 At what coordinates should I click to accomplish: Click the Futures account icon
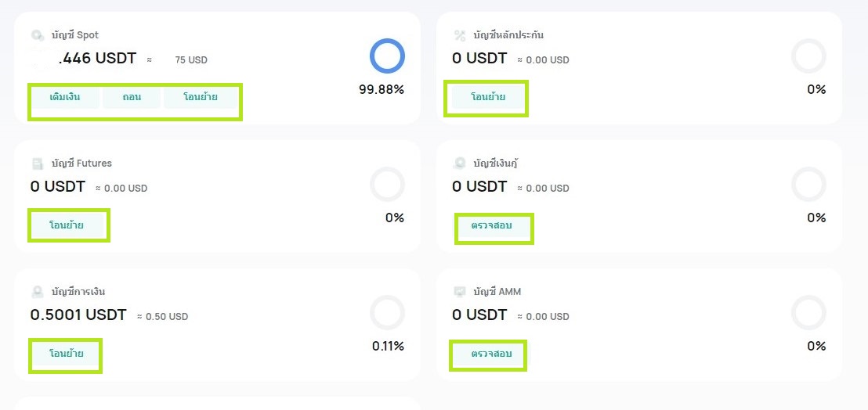tap(38, 164)
